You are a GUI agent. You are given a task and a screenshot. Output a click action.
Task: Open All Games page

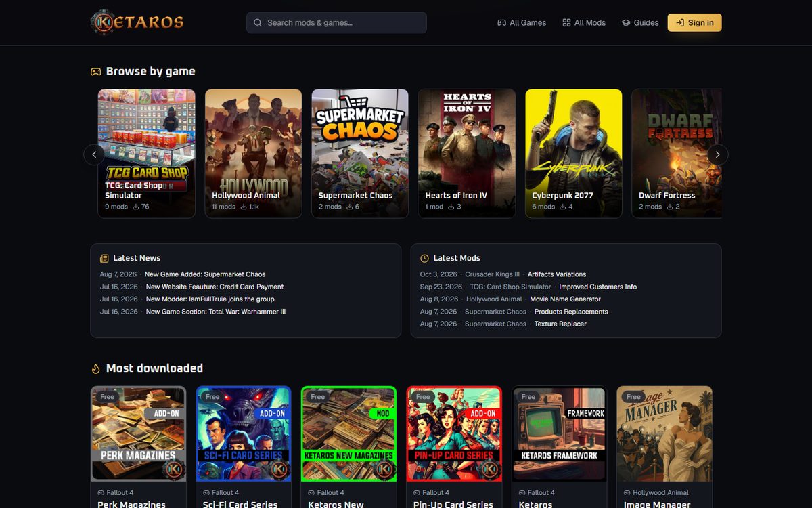[x=522, y=22]
